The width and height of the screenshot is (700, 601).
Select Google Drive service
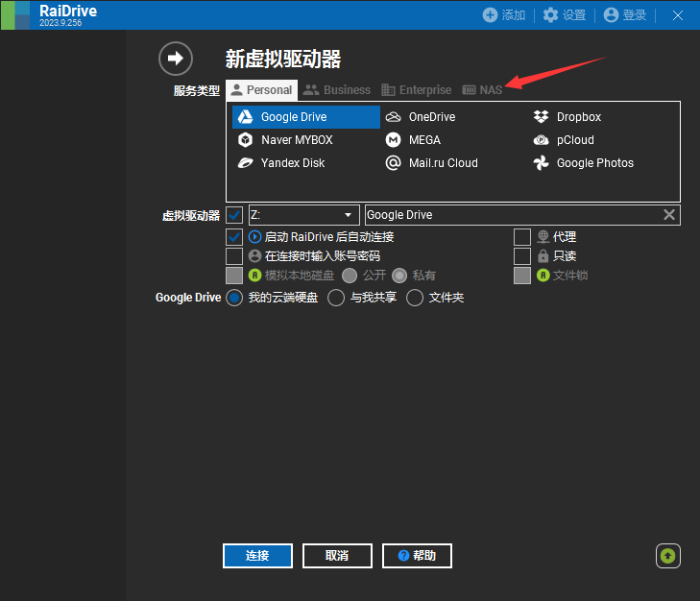click(305, 117)
